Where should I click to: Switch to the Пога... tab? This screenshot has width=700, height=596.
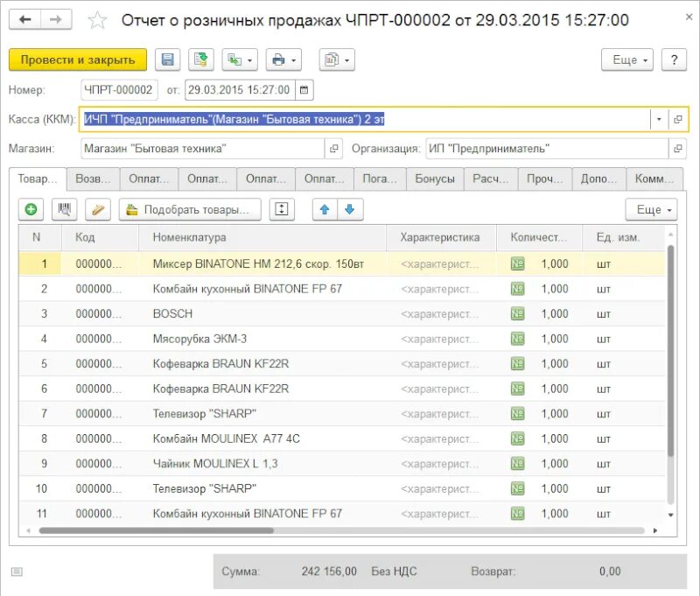[x=380, y=179]
